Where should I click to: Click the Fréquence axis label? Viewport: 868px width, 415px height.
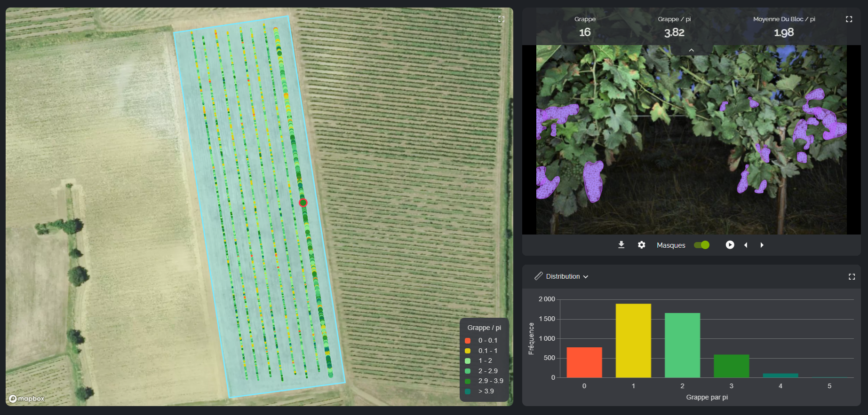click(x=531, y=338)
